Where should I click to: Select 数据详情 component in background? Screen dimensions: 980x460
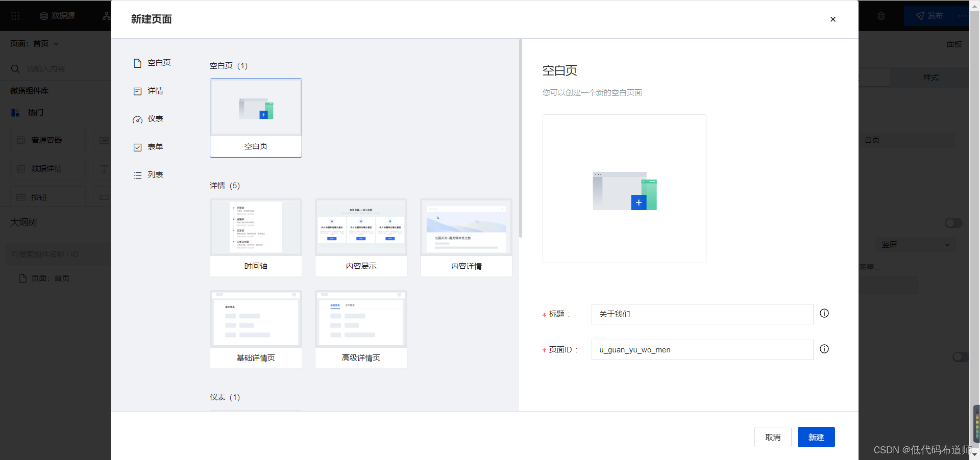(48, 169)
